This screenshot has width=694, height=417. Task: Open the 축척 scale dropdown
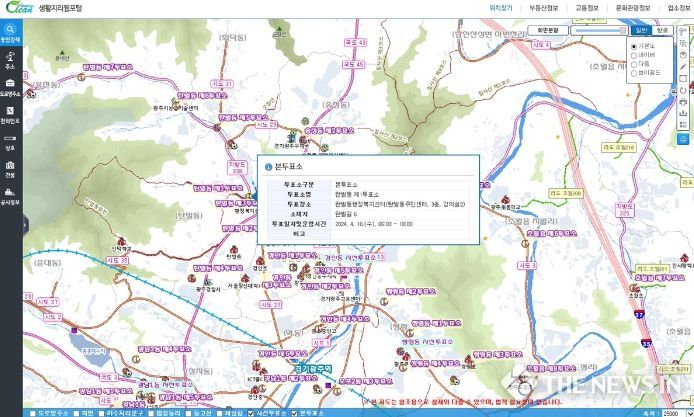(x=676, y=413)
